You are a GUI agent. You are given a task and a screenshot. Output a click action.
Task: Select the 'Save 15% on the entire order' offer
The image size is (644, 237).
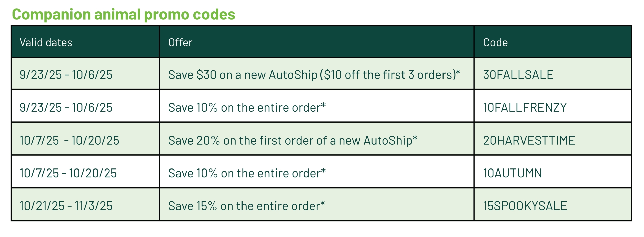coord(246,206)
